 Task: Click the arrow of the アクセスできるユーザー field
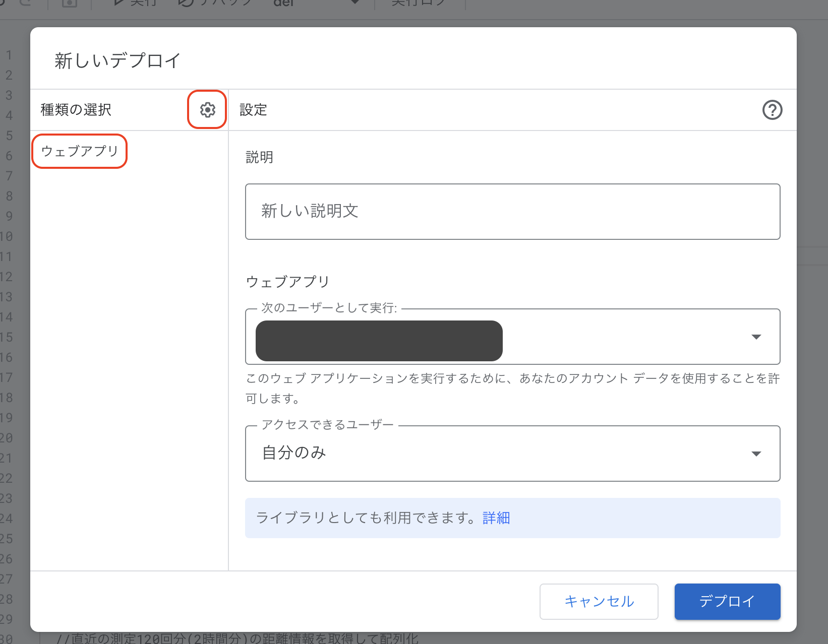756,454
